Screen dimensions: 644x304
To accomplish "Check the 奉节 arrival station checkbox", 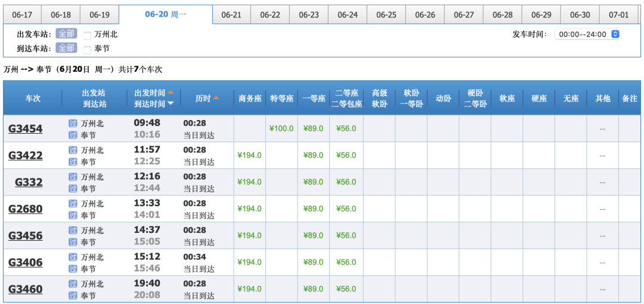I will click(x=88, y=50).
